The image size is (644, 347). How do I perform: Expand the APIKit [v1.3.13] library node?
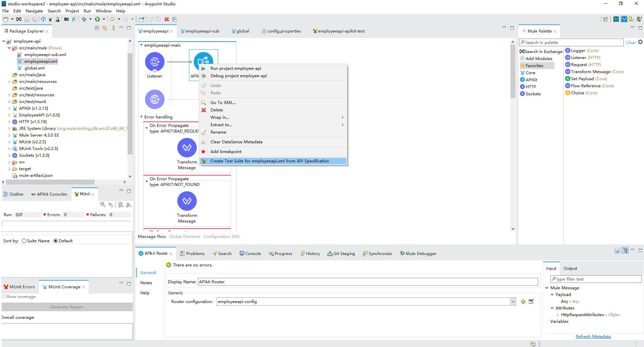pyautogui.click(x=9, y=108)
